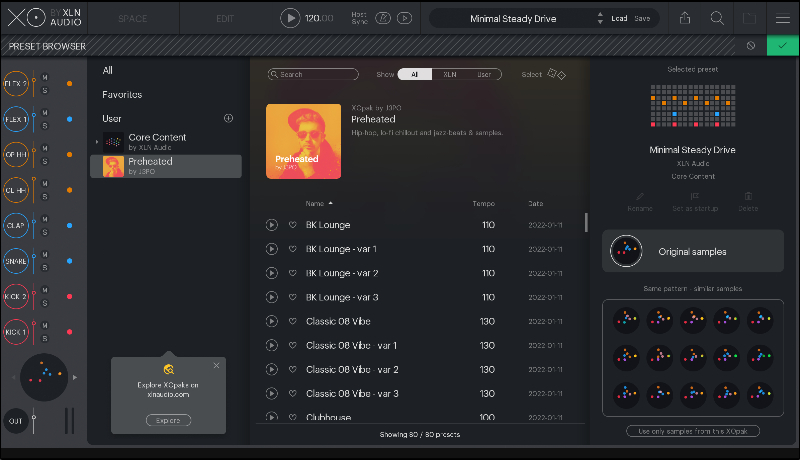Click the main transport play button
Screen dimensions: 800x460
[x=290, y=18]
